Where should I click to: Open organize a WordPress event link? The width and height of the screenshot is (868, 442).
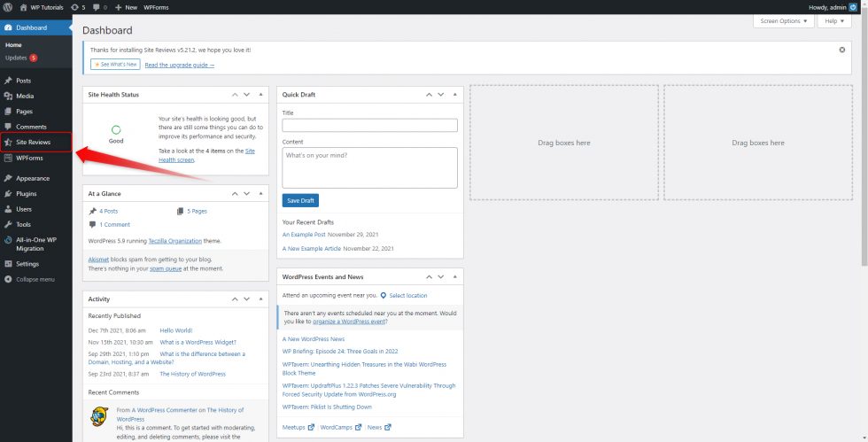pyautogui.click(x=349, y=322)
